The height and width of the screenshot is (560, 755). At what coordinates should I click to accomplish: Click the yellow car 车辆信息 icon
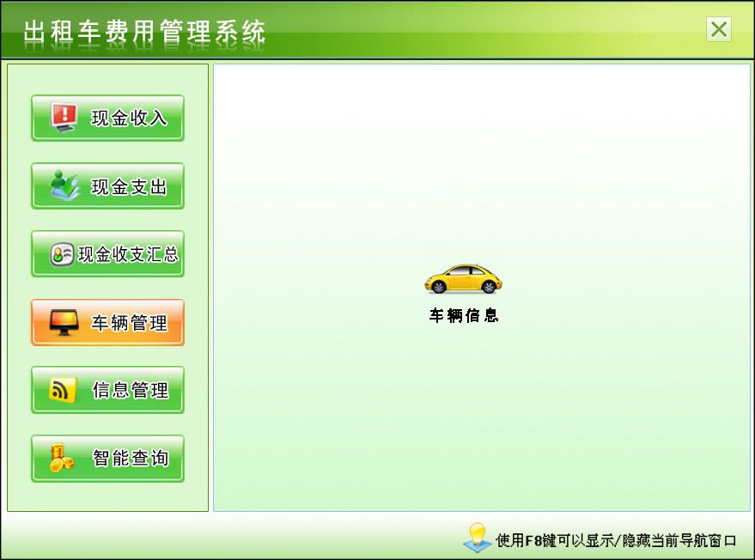pos(462,277)
